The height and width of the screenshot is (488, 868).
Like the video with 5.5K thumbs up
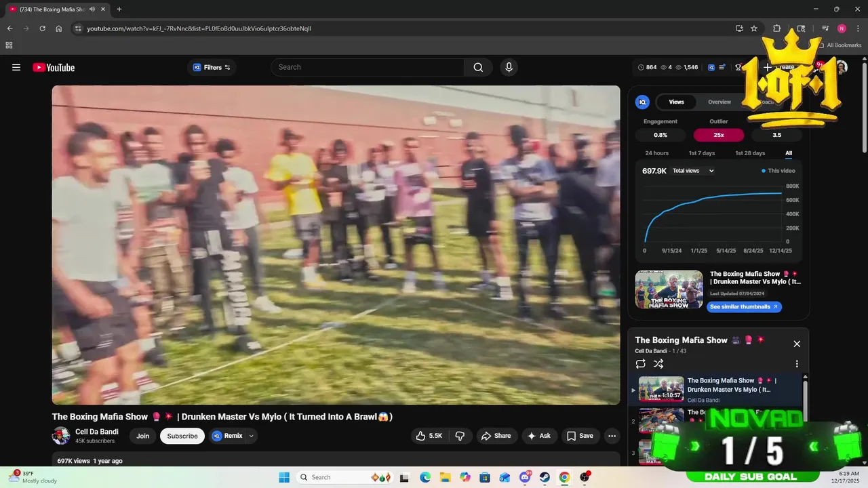tap(430, 436)
